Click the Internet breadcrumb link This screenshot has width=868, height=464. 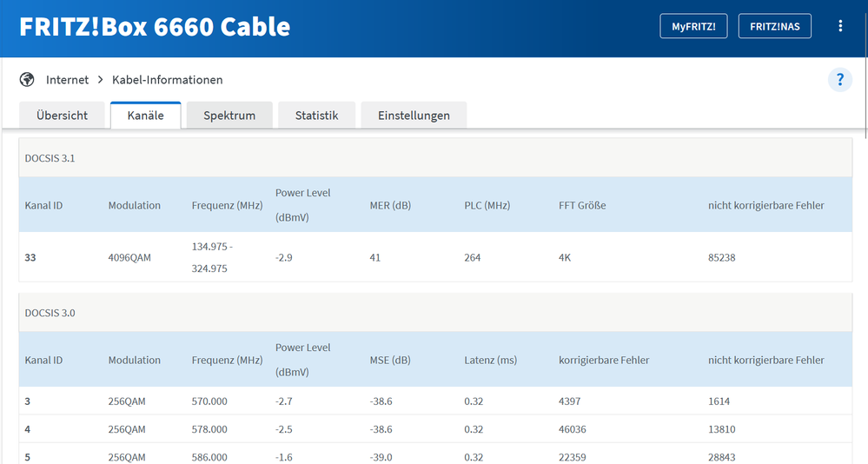(x=68, y=80)
